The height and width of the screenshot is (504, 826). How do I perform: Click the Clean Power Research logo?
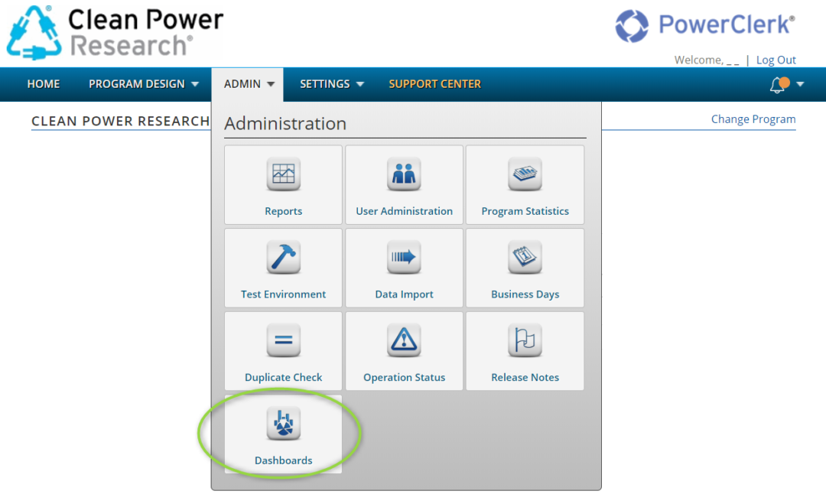click(x=115, y=31)
